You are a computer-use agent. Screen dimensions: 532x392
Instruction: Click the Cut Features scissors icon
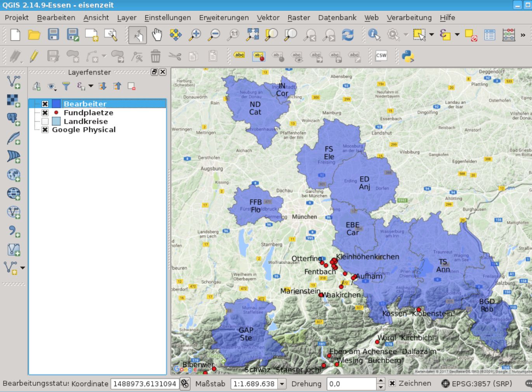coord(175,56)
